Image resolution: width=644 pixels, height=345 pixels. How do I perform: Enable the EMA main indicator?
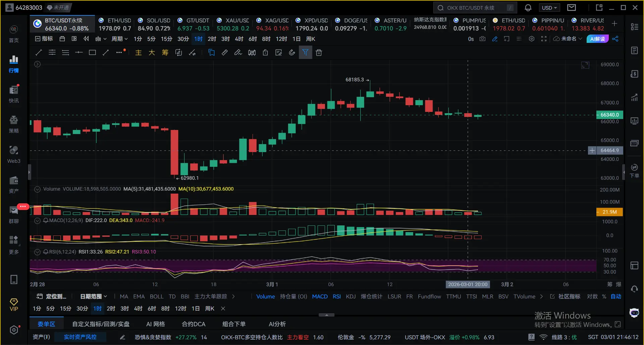(x=139, y=296)
